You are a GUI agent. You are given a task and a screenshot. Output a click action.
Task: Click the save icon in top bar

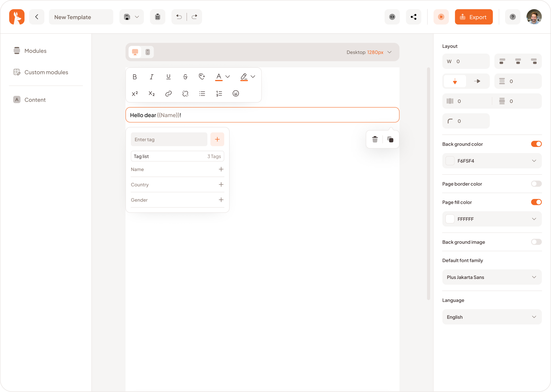[127, 17]
